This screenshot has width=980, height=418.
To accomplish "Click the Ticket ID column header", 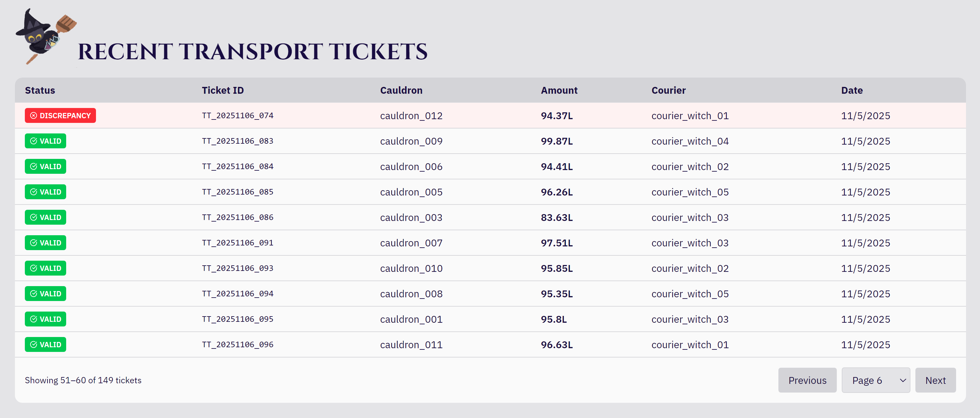I will (x=222, y=90).
